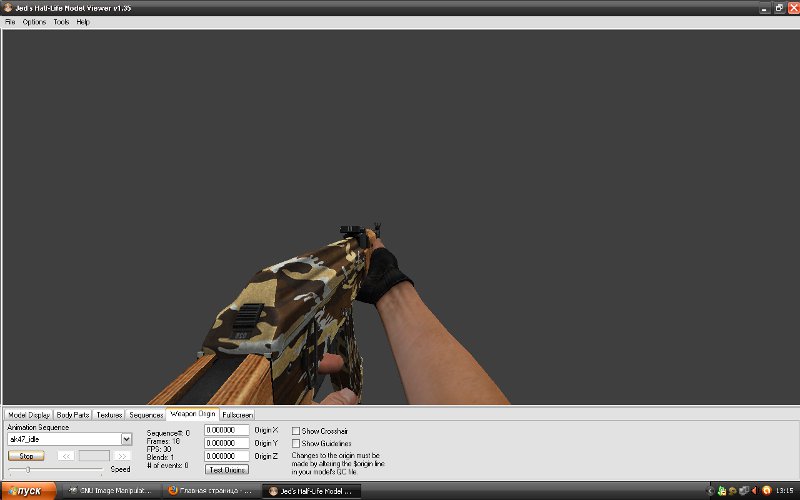Step forward one frame with >> button

122,456
